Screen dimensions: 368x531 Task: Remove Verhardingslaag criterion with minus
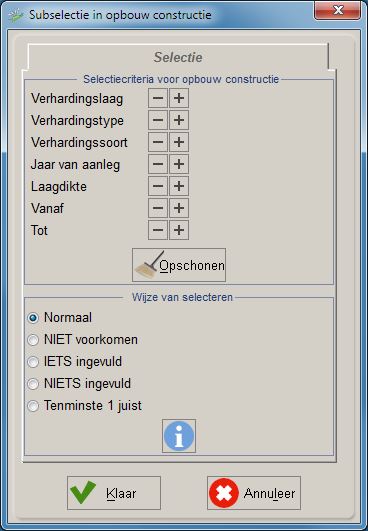tap(158, 98)
